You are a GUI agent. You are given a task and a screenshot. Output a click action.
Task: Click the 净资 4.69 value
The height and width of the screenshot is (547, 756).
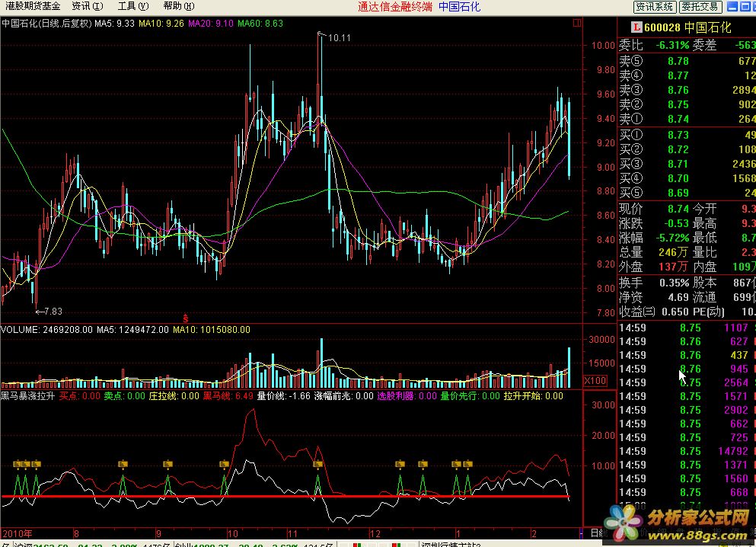pos(678,297)
